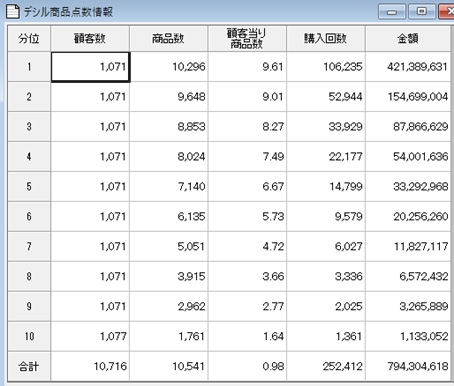
Task: Minimize the デシル商品点数情報 window
Action: point(392,12)
